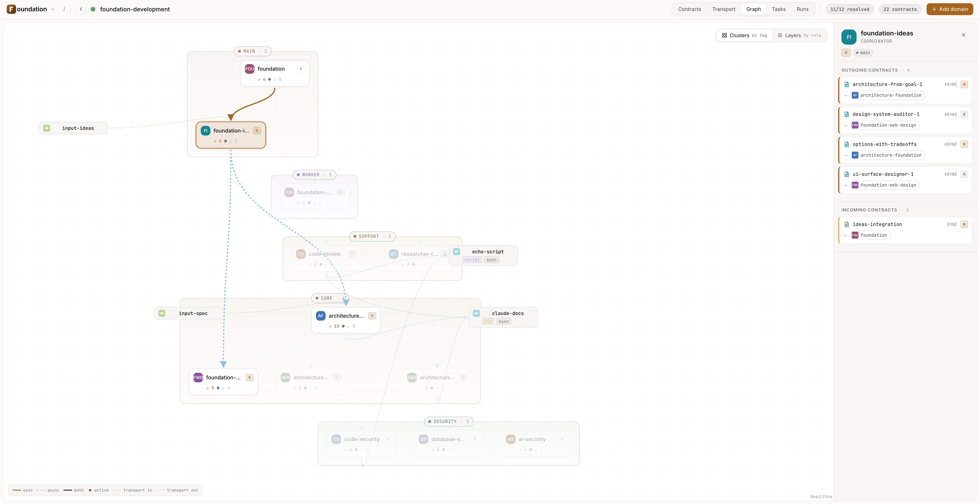This screenshot has width=980, height=504.
Task: Click the FOU icon on foundation node
Action: tap(250, 69)
